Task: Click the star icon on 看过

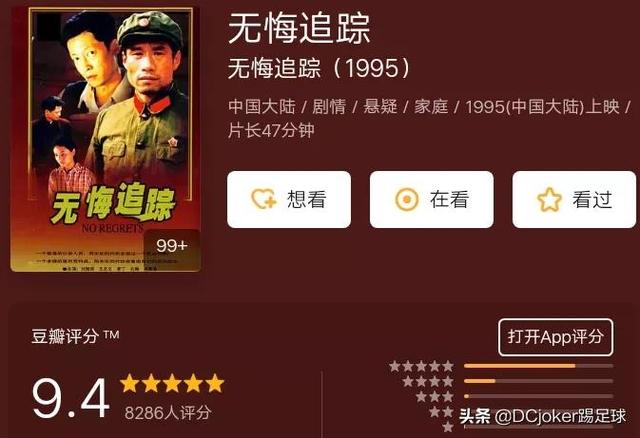Action: pyautogui.click(x=549, y=200)
